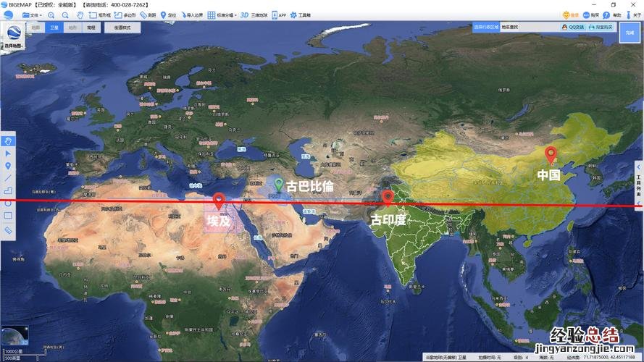This screenshot has width=644, height=362.
Task: Click 选择行政区域 administrative region button
Action: point(486,27)
